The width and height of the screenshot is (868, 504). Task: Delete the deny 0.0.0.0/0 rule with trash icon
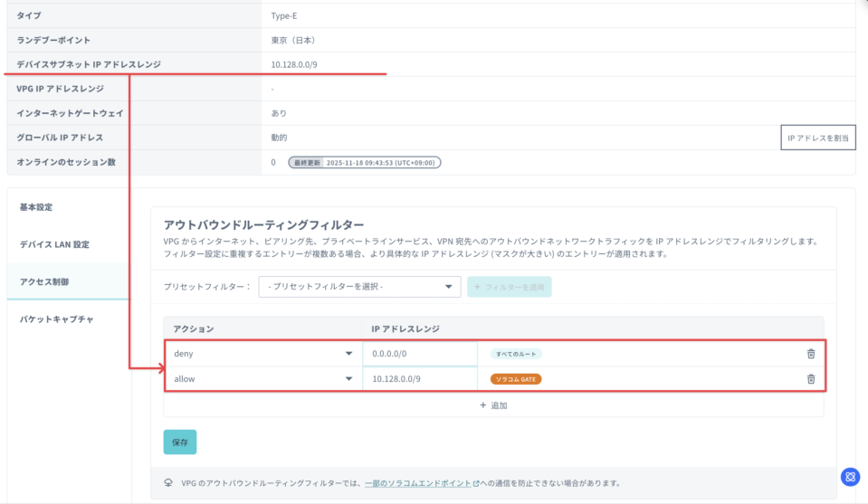pos(810,354)
